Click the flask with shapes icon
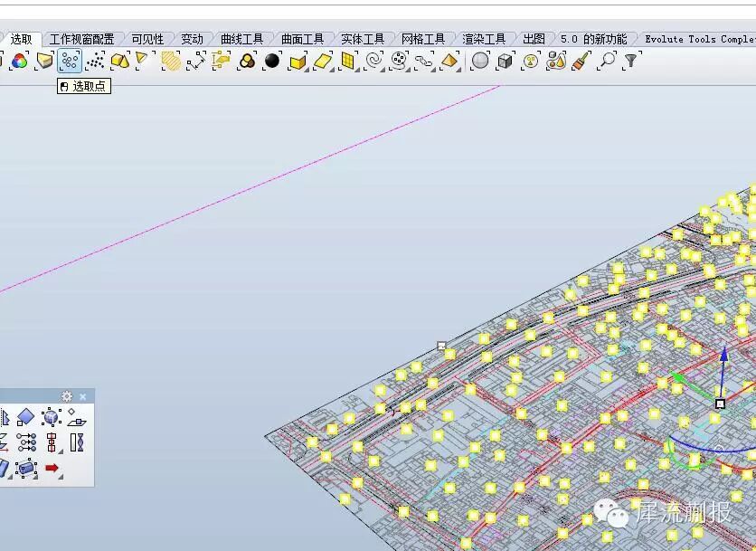Viewport: 756px width, 551px height. tap(556, 61)
